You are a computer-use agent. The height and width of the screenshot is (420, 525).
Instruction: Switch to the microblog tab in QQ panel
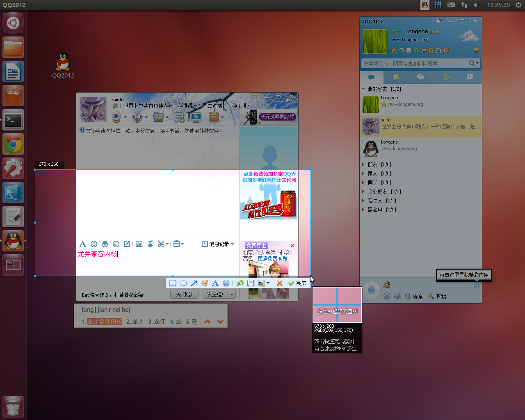[445, 77]
